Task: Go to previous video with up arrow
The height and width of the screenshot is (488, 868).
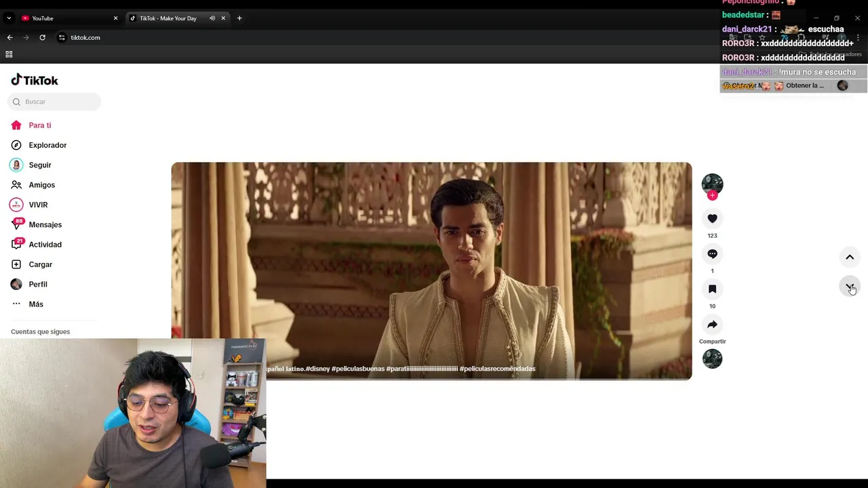Action: 850,257
